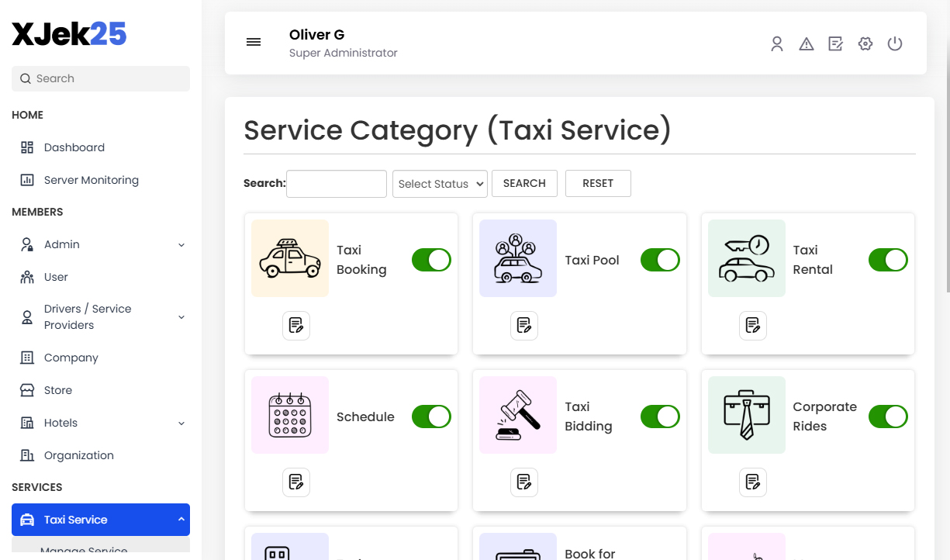Disable the Taxi Booking toggle
This screenshot has width=950, height=560.
click(x=431, y=260)
